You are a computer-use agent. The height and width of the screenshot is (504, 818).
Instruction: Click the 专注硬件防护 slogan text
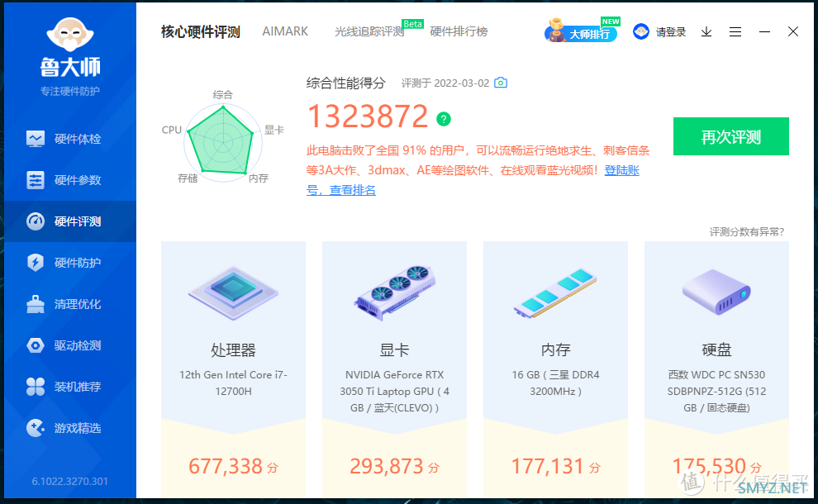coord(70,92)
